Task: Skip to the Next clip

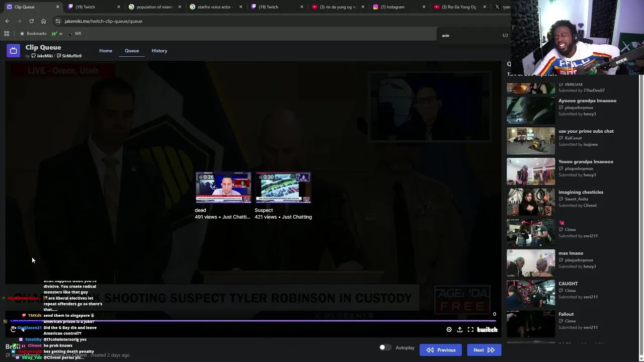Action: click(x=484, y=350)
